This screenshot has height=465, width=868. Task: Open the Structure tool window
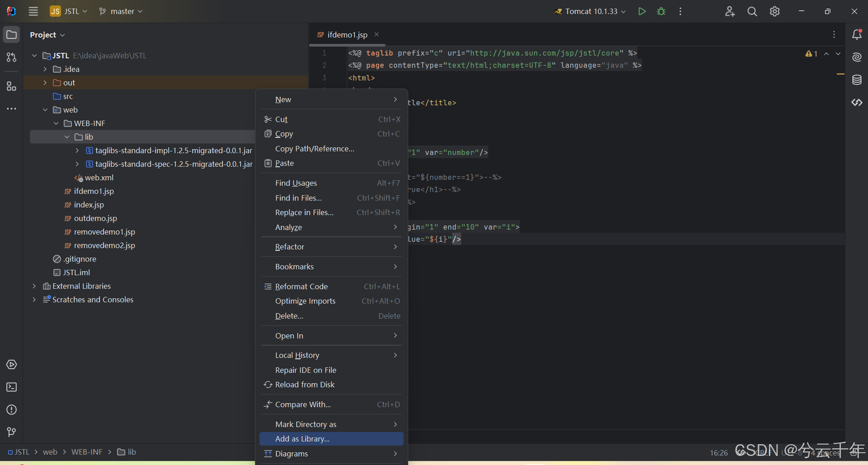11,86
